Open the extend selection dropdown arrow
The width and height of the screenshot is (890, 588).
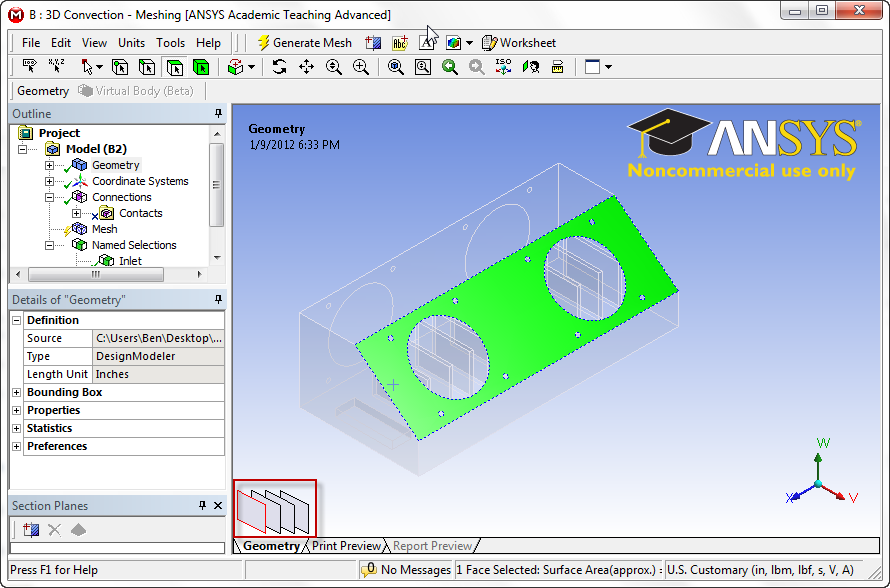pyautogui.click(x=251, y=67)
